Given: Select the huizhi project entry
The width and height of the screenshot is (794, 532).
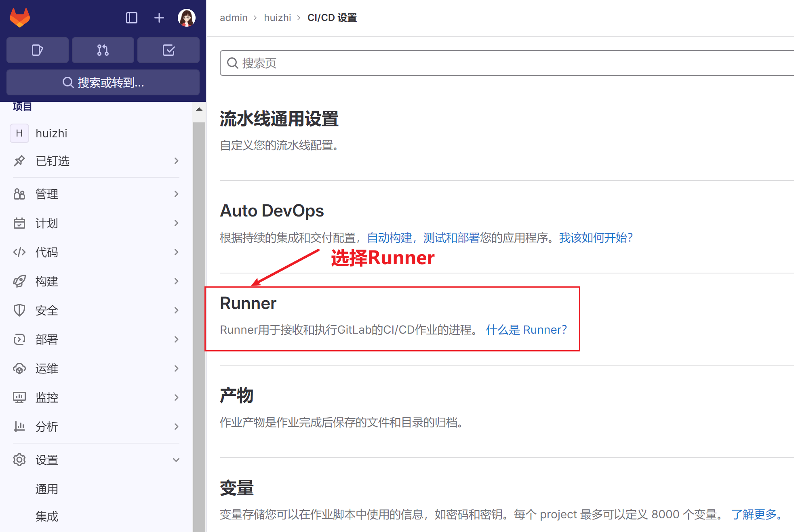Looking at the screenshot, I should coord(96,133).
